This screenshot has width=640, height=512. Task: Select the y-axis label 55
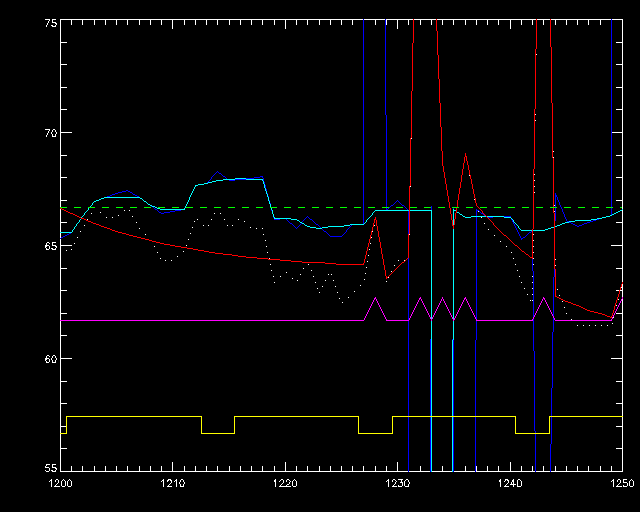(x=46, y=468)
